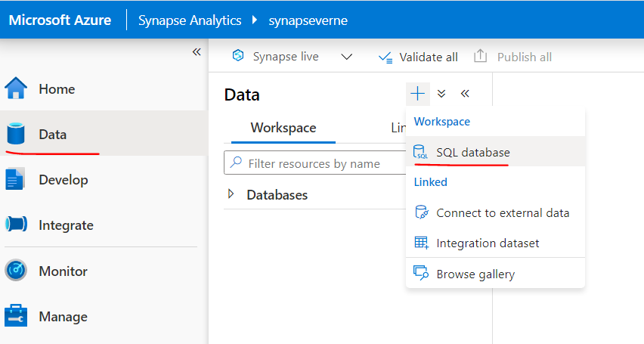
Task: Click the Browse gallery icon
Action: [x=421, y=273]
